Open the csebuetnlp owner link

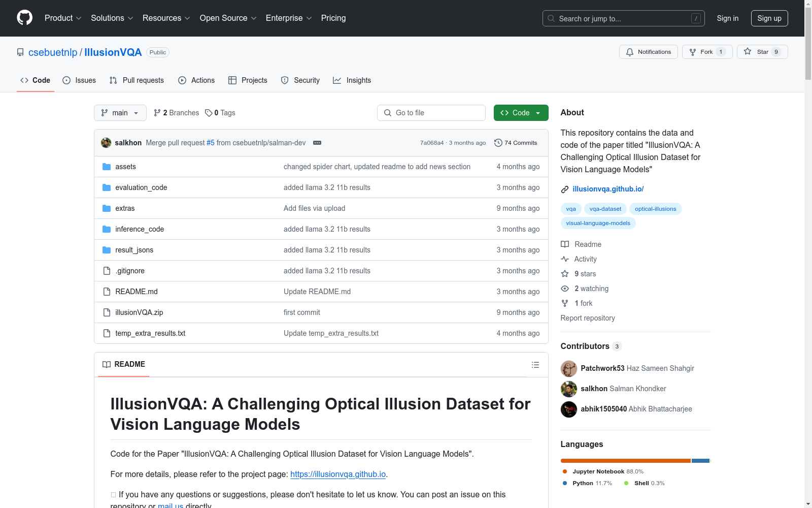(53, 52)
